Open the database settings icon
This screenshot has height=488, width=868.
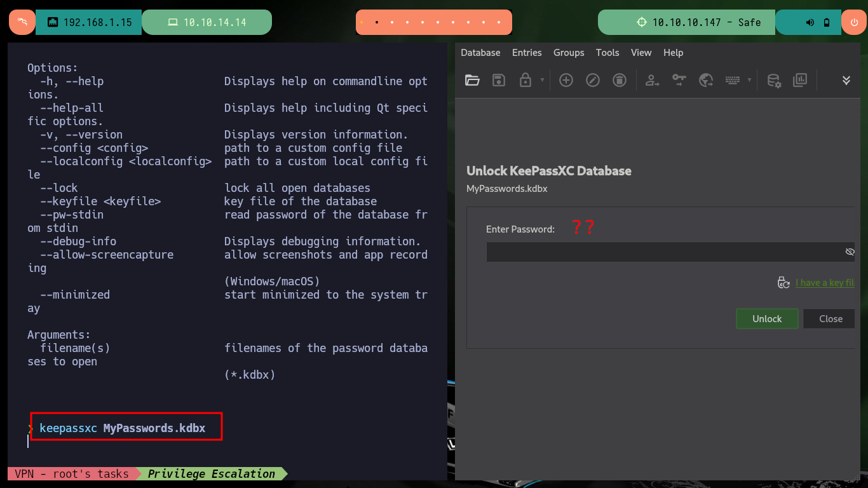pos(774,80)
